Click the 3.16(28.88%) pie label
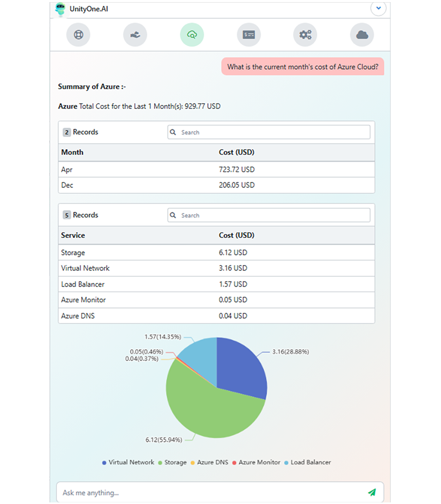Viewport: 441px width, 504px height. point(290,352)
